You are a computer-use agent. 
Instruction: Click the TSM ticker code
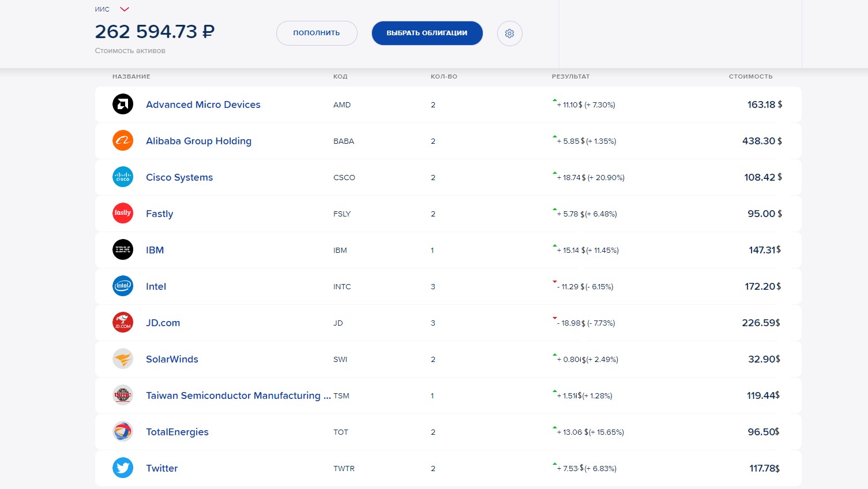tap(341, 396)
